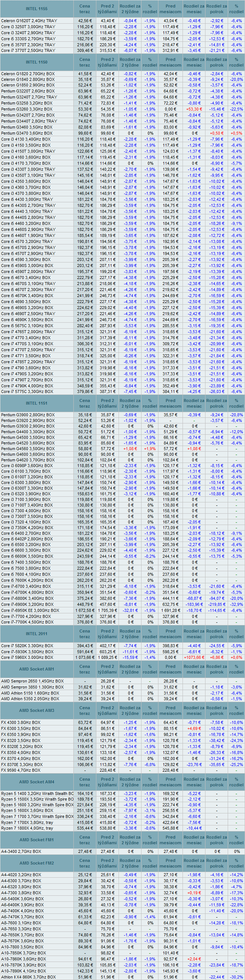This screenshot has height=980, width=245.
Task: Click the Pentium G4560 3,50GHz BOX name
Action: pos(28,449)
